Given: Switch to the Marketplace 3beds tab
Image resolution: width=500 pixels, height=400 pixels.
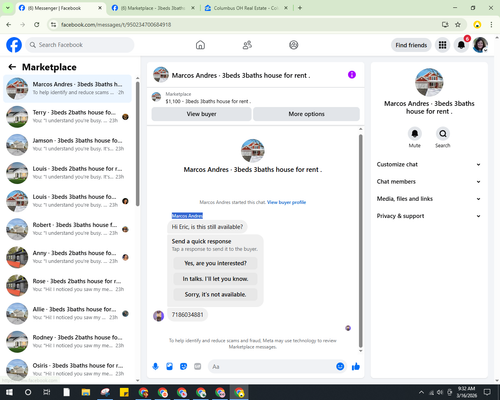Looking at the screenshot, I should (153, 8).
